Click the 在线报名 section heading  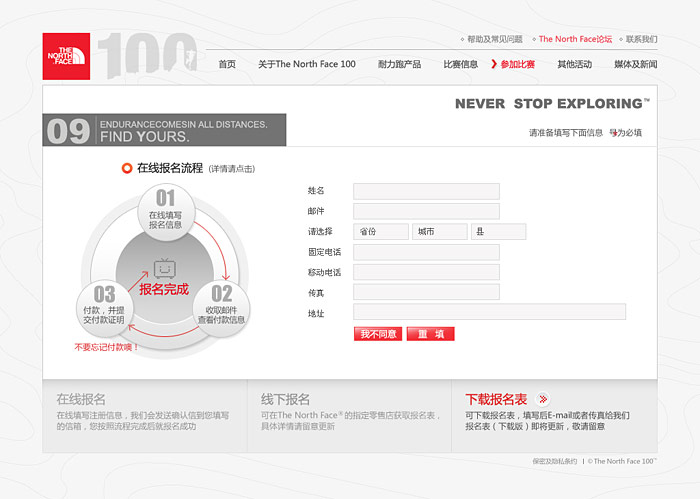coord(81,399)
